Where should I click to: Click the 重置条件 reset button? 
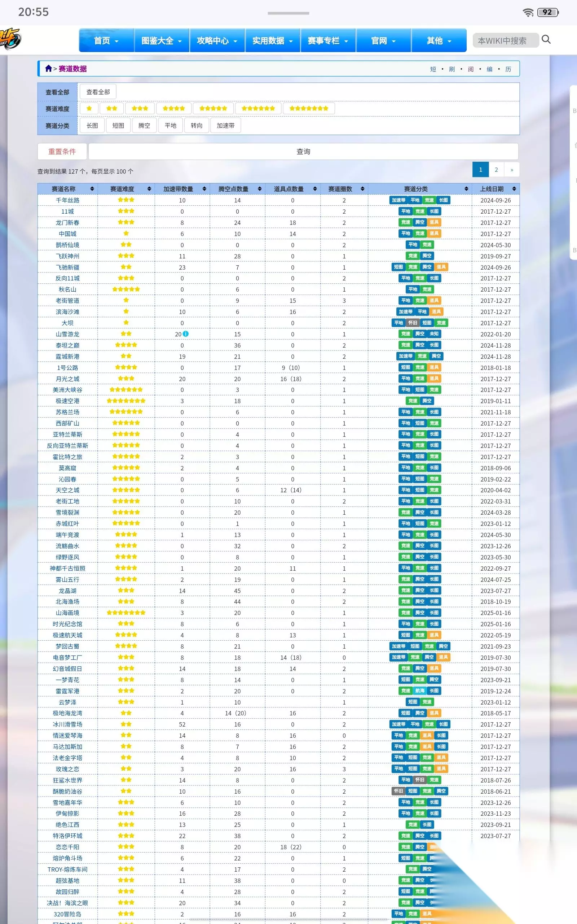[62, 152]
